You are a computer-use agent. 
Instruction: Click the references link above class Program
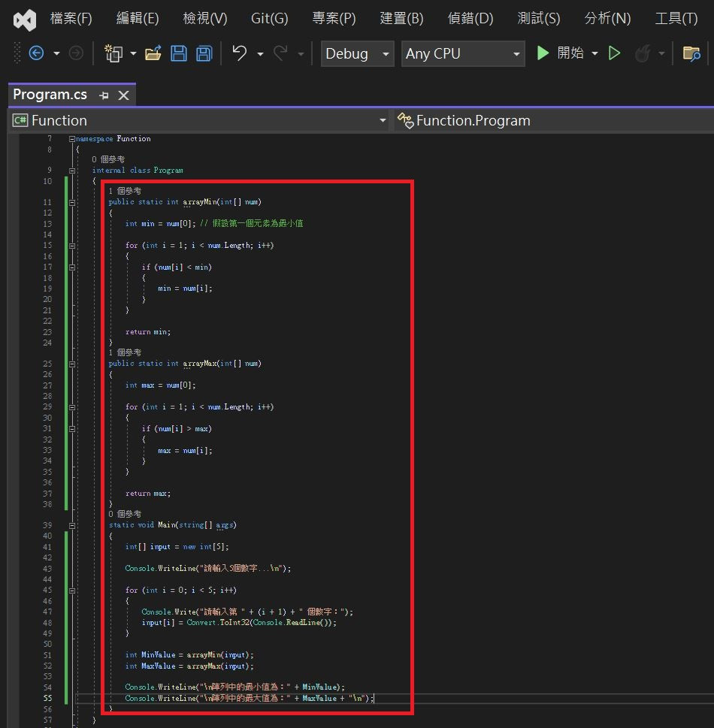click(108, 159)
